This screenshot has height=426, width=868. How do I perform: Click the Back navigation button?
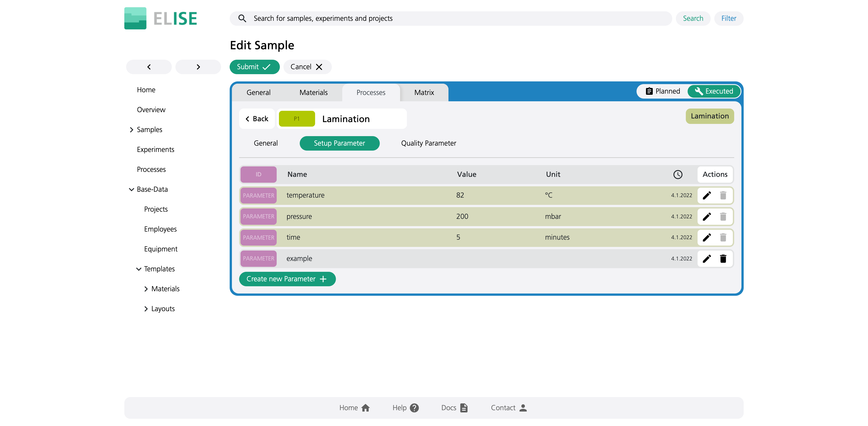257,118
